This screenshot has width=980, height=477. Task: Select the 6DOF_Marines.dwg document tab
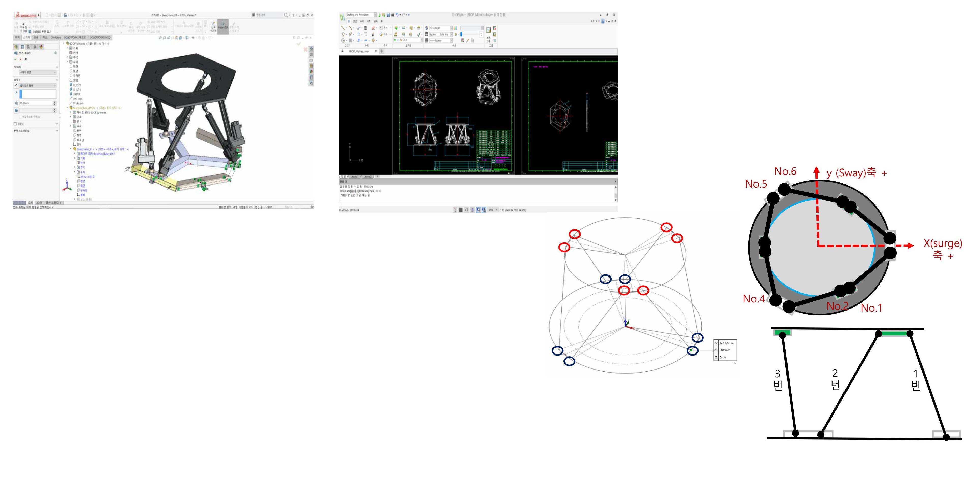(x=359, y=51)
